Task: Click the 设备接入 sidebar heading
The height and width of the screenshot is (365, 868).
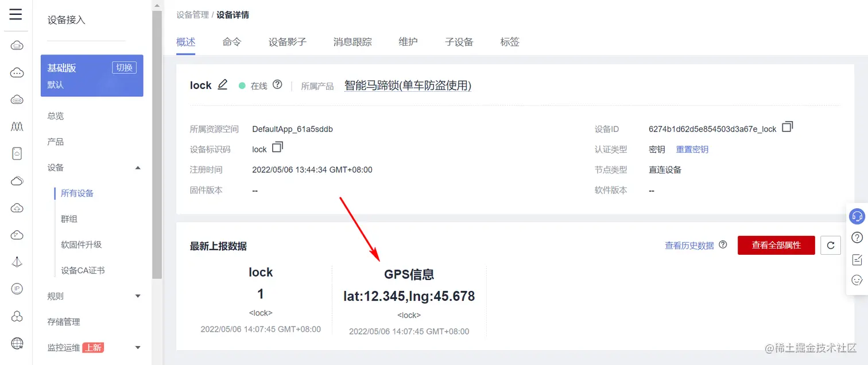Action: tap(66, 20)
